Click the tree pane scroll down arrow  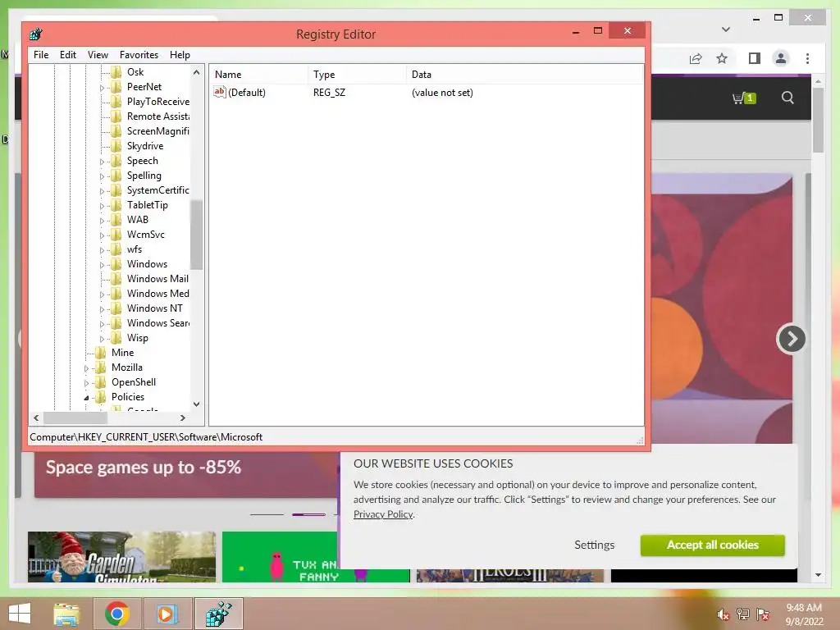(x=197, y=404)
